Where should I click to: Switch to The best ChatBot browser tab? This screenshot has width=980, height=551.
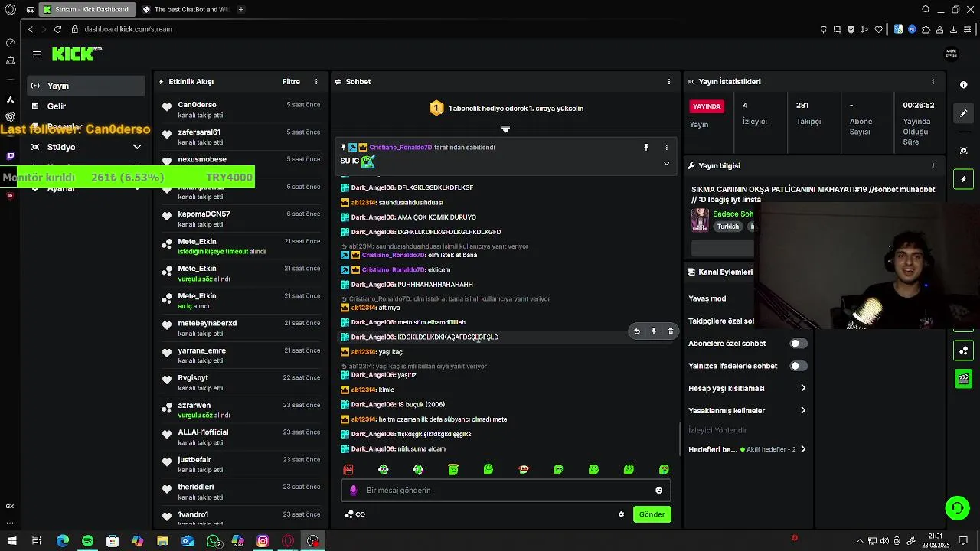186,9
